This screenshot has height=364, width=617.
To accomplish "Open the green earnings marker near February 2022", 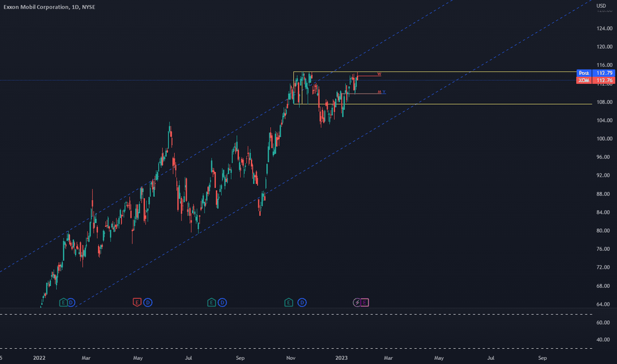I will tap(63, 302).
